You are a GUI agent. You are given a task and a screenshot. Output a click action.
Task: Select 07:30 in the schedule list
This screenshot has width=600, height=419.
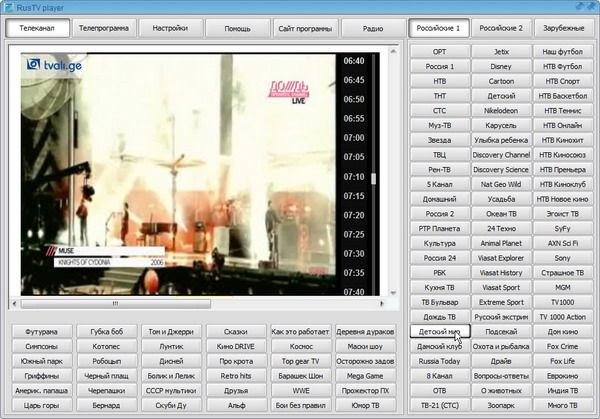[354, 253]
